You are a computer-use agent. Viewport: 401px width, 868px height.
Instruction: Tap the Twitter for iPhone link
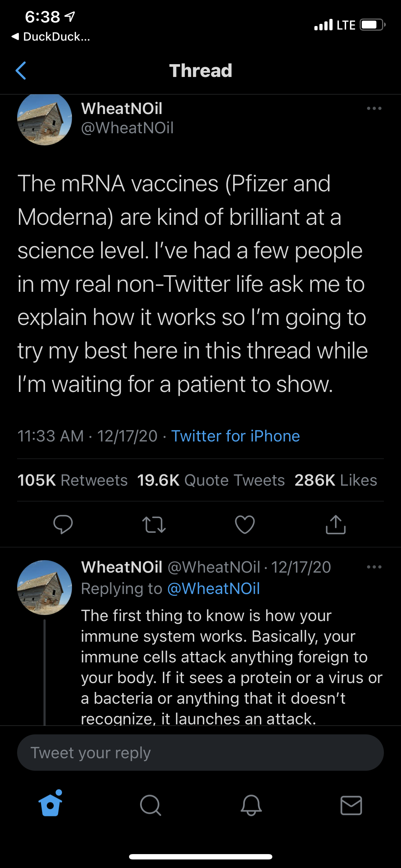[236, 436]
